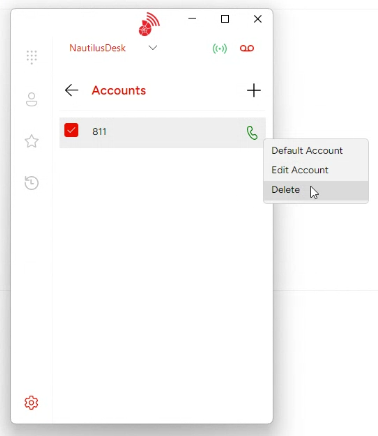Expand the NautilusDesk chevron dropdown
This screenshot has height=436, width=378.
tap(153, 48)
